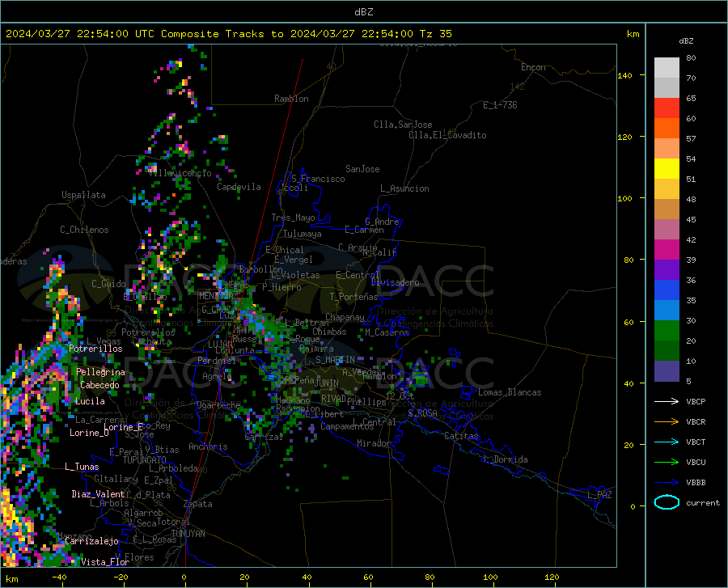Click the Capdevila location label
The width and height of the screenshot is (728, 588).
[239, 187]
